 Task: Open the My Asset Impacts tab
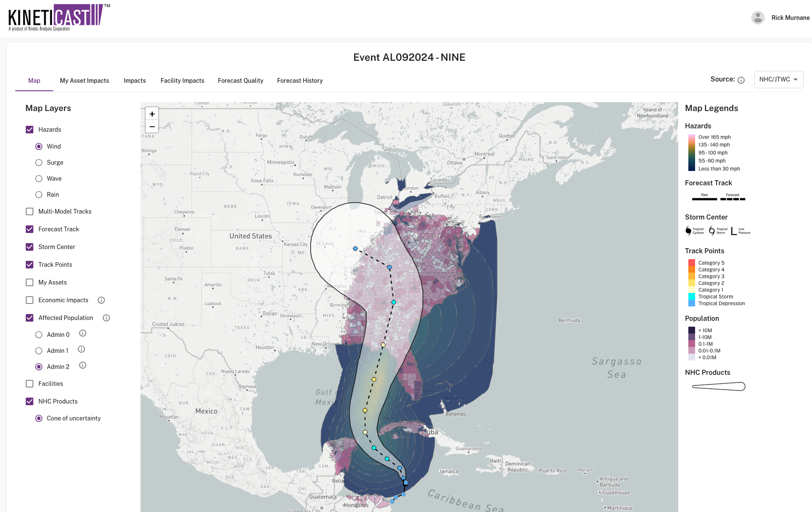[84, 81]
